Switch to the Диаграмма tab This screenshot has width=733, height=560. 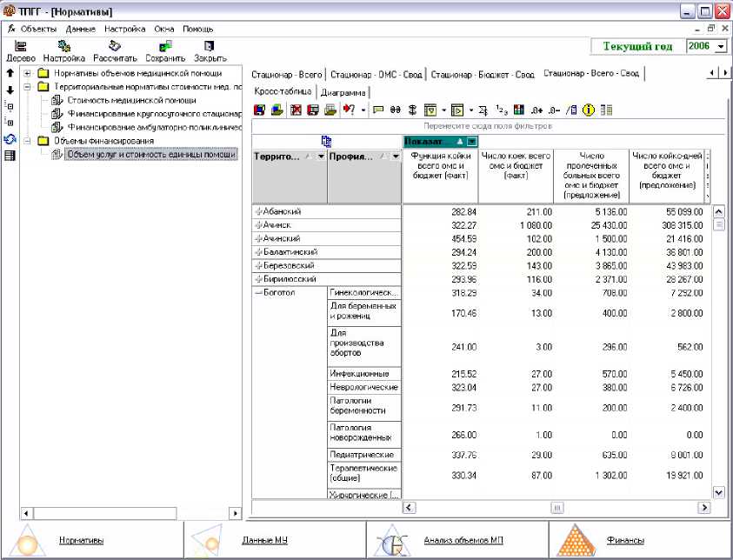pyautogui.click(x=343, y=91)
